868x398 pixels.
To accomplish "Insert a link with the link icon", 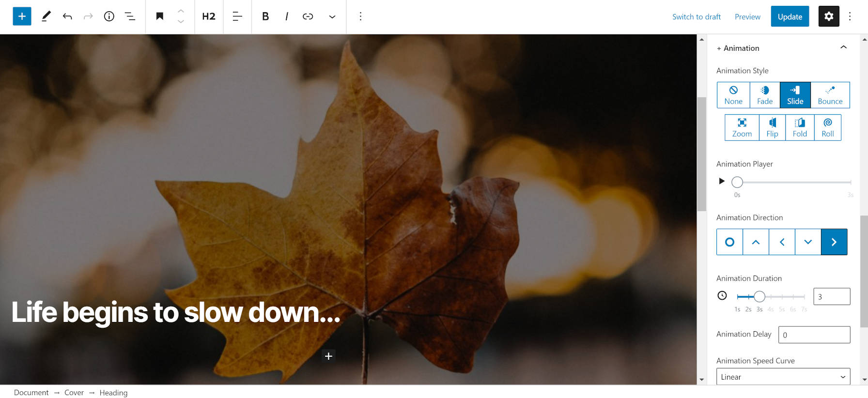I will click(x=308, y=16).
